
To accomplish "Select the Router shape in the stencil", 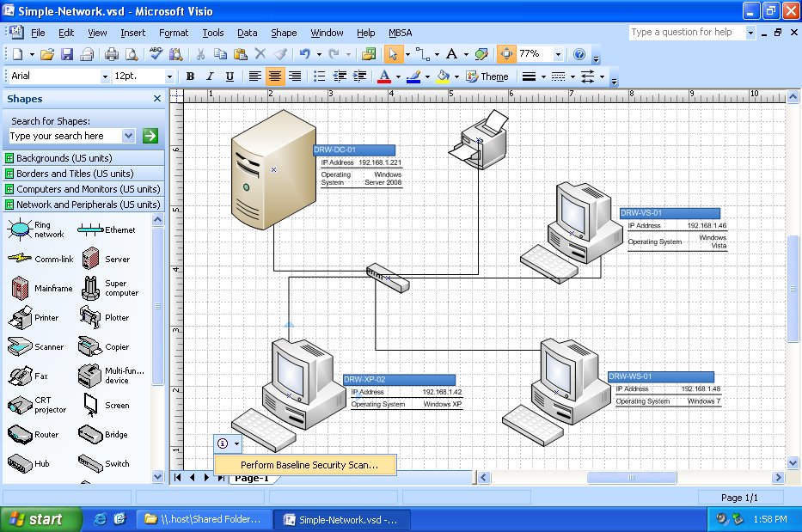I will pos(19,434).
